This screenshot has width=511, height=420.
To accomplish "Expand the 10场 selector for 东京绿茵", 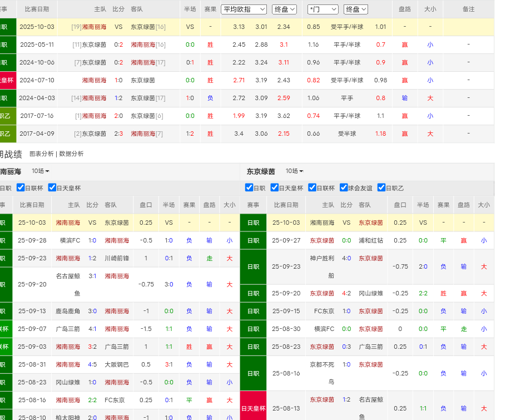I will tap(295, 171).
